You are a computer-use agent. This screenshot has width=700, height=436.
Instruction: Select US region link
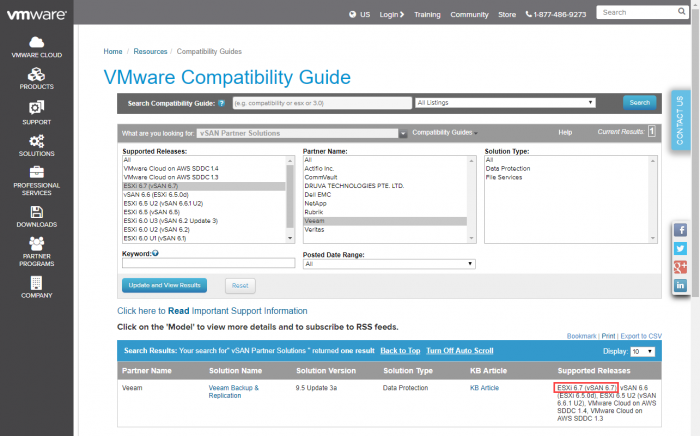[x=365, y=14]
